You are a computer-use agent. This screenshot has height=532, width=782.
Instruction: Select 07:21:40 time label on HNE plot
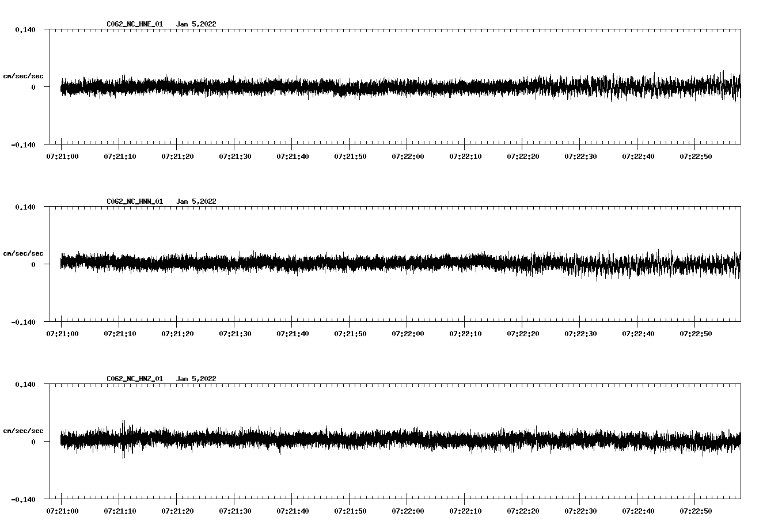pyautogui.click(x=293, y=156)
